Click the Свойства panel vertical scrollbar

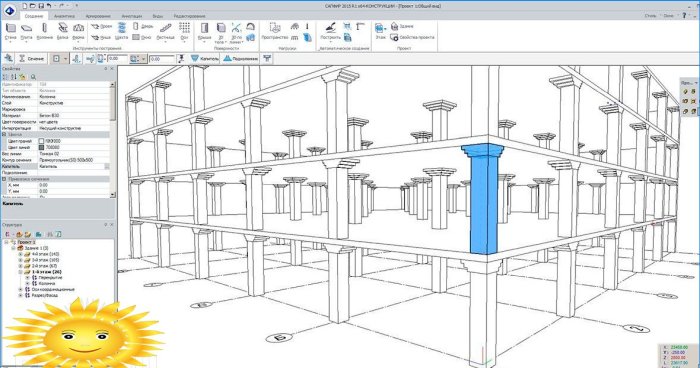[112, 139]
